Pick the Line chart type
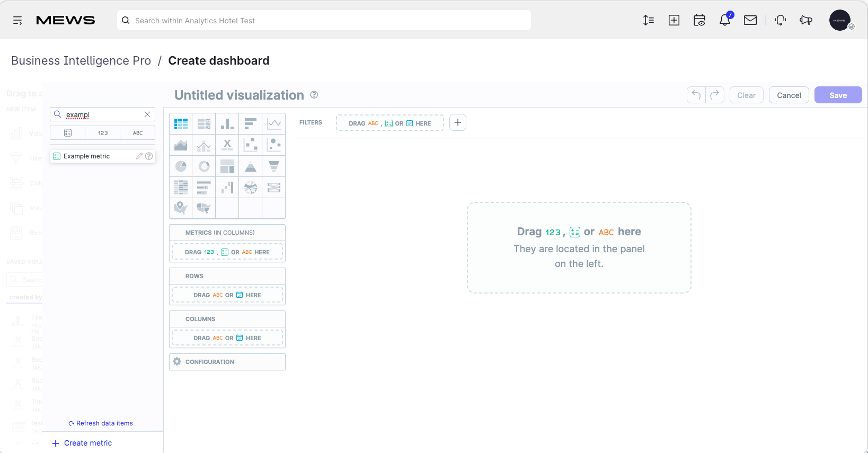Screen dimensions: 868x453 274,124
